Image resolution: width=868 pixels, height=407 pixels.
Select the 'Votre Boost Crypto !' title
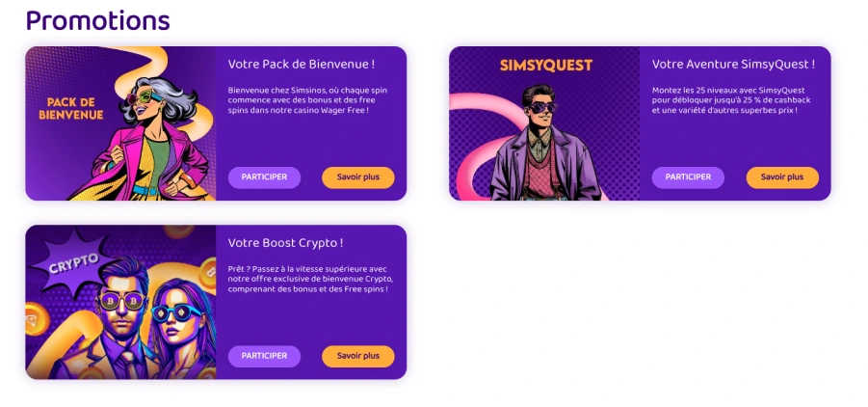pyautogui.click(x=285, y=243)
